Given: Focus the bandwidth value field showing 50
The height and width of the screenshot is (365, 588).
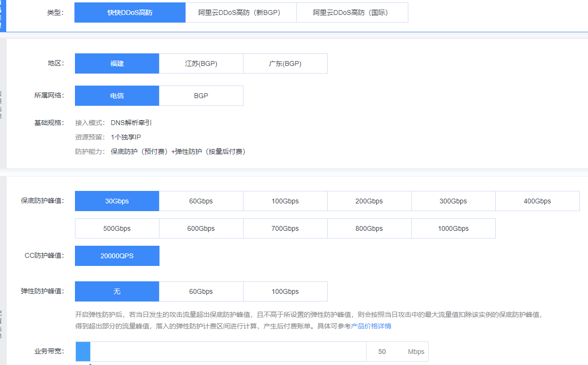Looking at the screenshot, I should click(x=382, y=352).
